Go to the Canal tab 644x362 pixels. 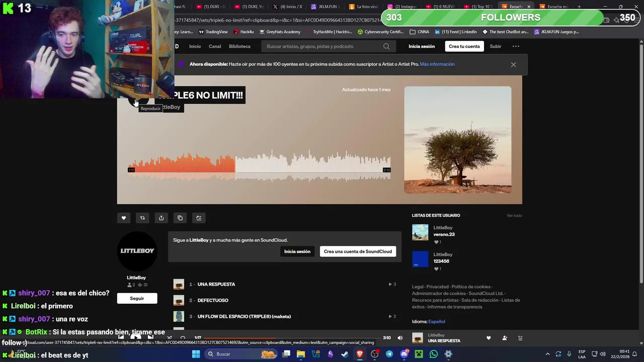point(215,46)
